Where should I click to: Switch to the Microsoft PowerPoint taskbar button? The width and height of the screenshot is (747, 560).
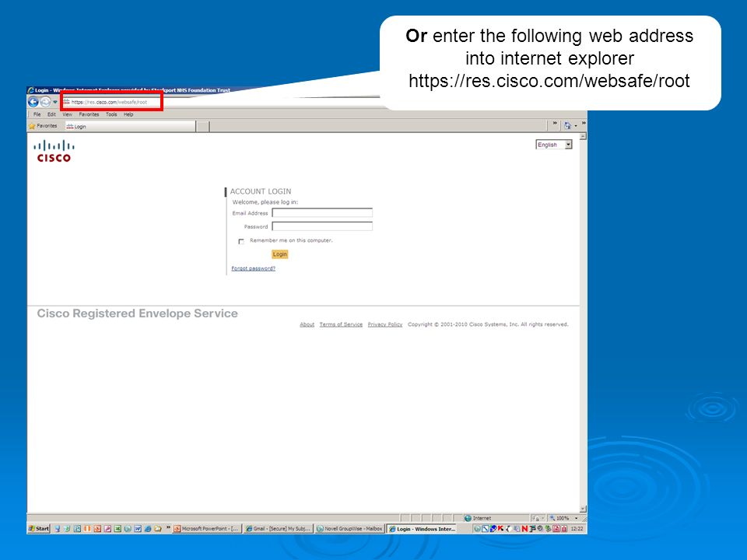tap(207, 529)
